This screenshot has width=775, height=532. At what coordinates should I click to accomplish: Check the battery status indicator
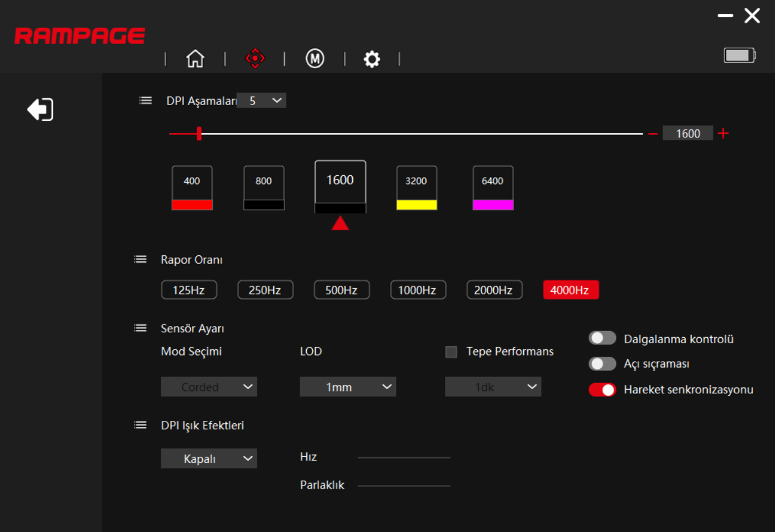pyautogui.click(x=739, y=54)
